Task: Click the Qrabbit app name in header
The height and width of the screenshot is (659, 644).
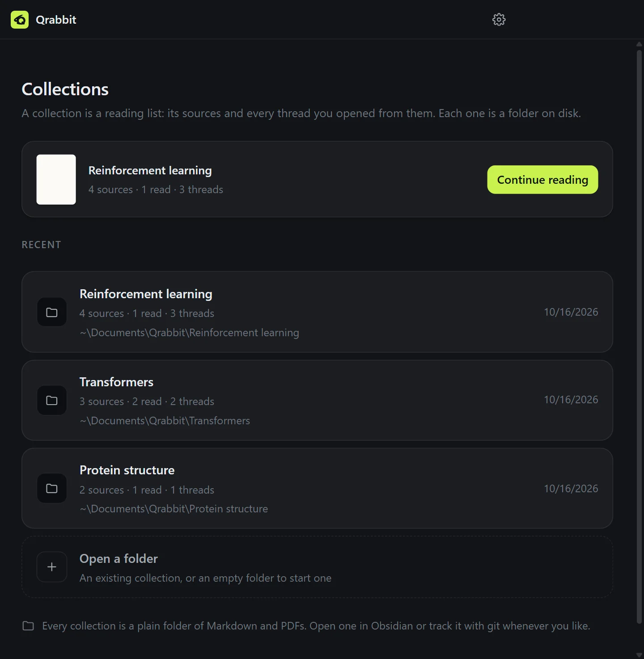Action: point(56,20)
